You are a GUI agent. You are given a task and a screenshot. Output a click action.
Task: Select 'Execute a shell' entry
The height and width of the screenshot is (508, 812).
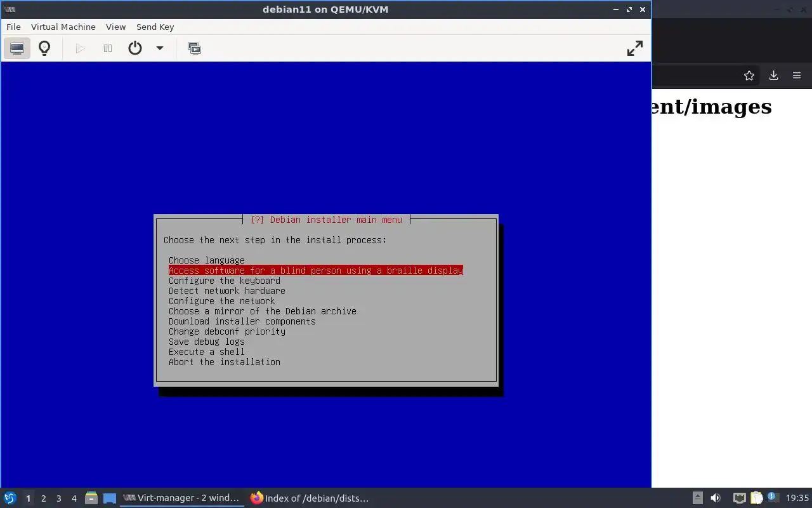[207, 352]
